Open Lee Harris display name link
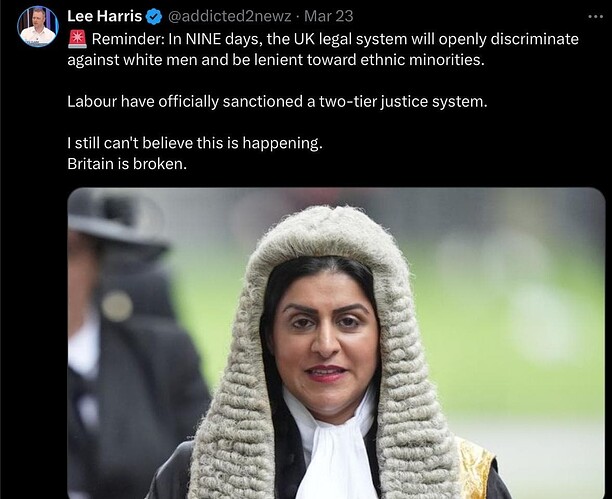The image size is (612, 499). 104,16
